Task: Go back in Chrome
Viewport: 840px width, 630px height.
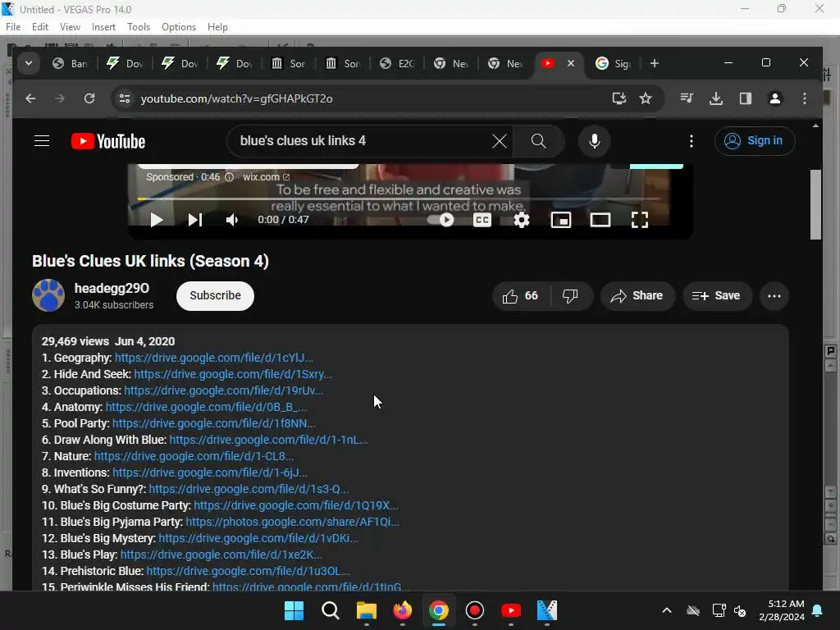Action: [30, 98]
